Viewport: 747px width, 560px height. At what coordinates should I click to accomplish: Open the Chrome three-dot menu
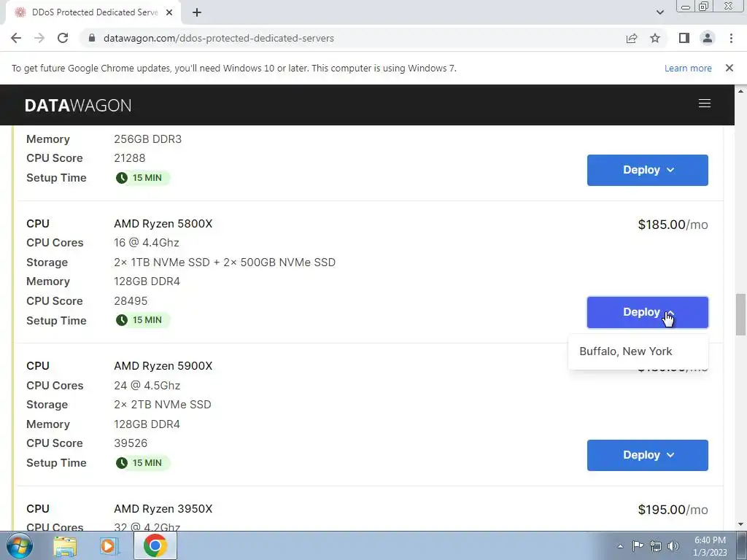[731, 38]
